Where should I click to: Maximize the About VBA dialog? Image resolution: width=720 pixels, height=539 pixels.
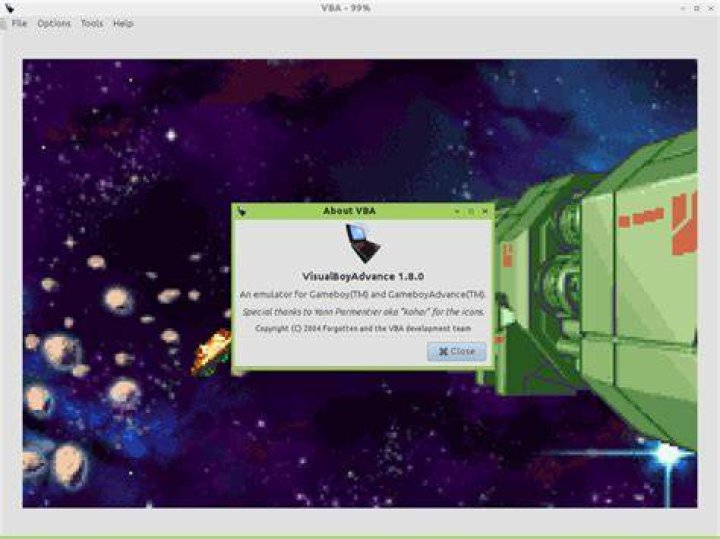point(471,211)
